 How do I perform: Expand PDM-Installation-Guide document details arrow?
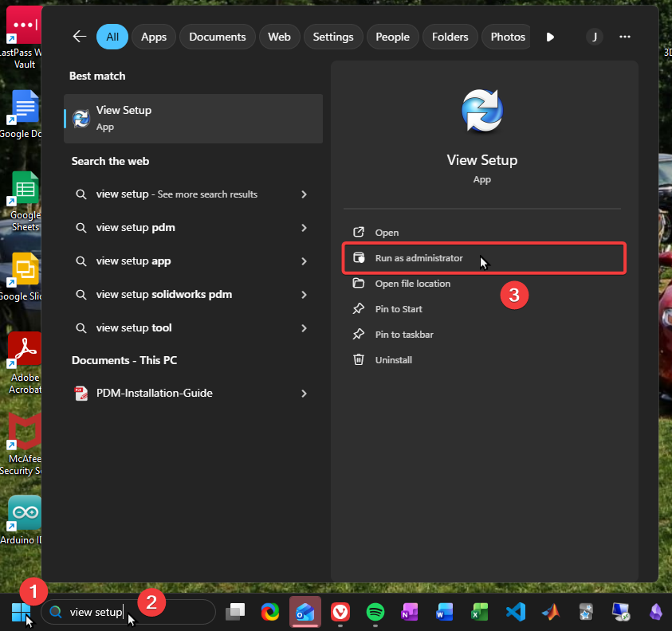[x=304, y=394]
